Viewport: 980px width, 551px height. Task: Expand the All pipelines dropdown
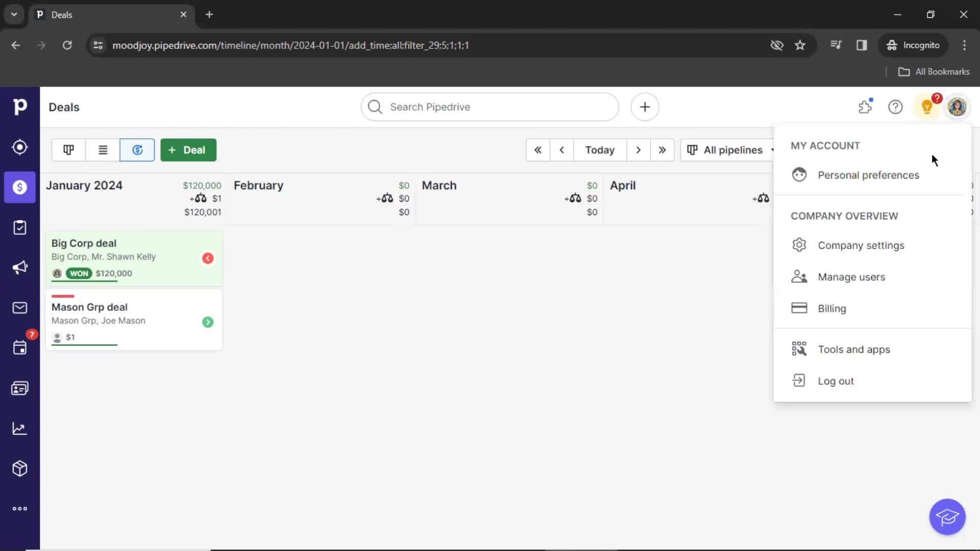(729, 149)
